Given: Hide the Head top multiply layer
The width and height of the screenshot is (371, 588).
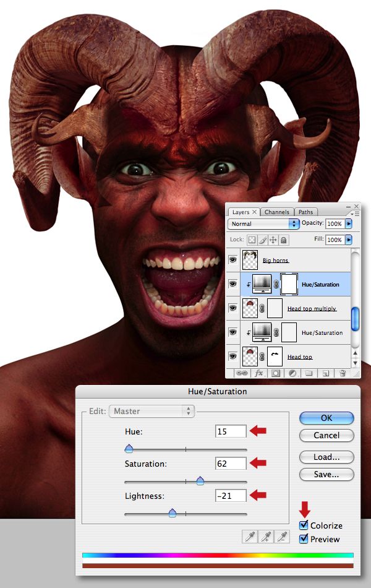Looking at the screenshot, I should click(x=232, y=308).
